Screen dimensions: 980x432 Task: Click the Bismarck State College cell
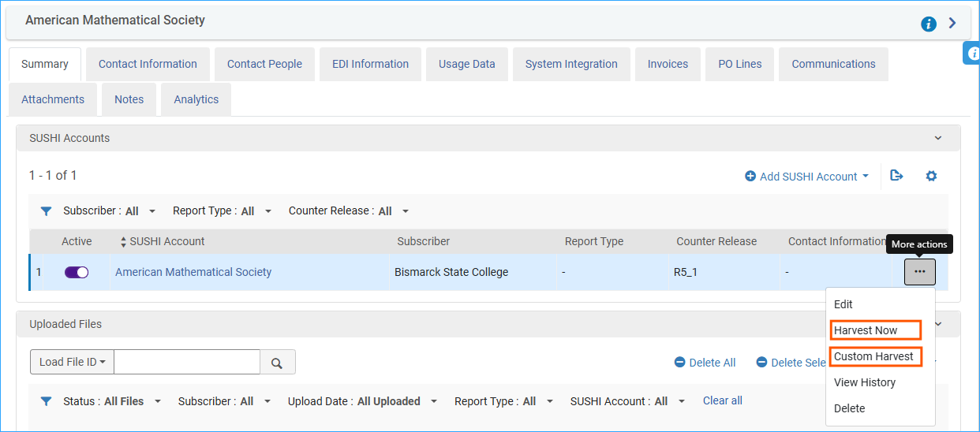(x=451, y=272)
